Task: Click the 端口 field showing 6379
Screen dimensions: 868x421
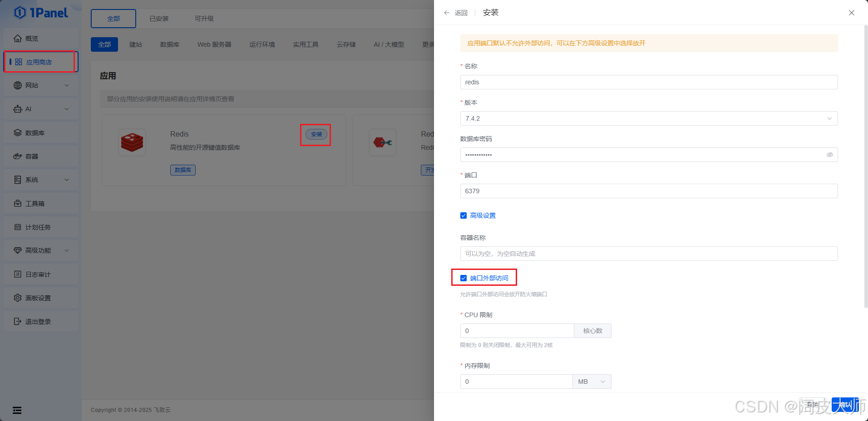Action: click(x=649, y=191)
